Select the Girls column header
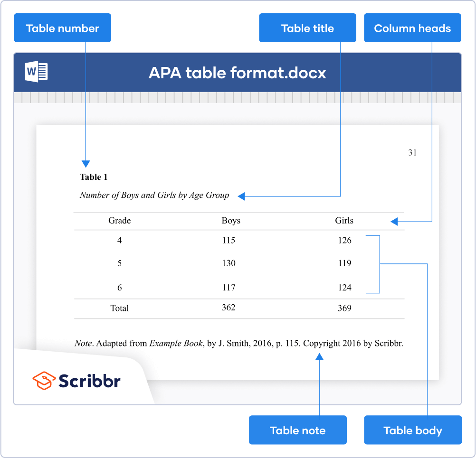The width and height of the screenshot is (476, 458). point(344,221)
